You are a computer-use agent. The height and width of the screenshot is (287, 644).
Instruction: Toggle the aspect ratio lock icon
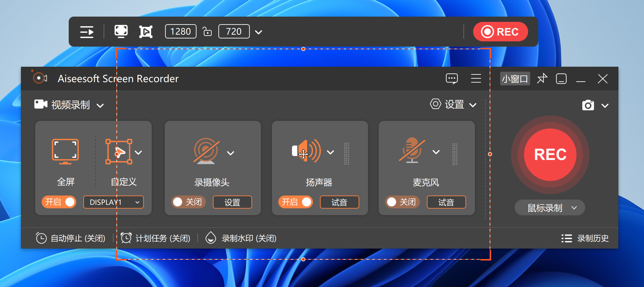pos(207,31)
